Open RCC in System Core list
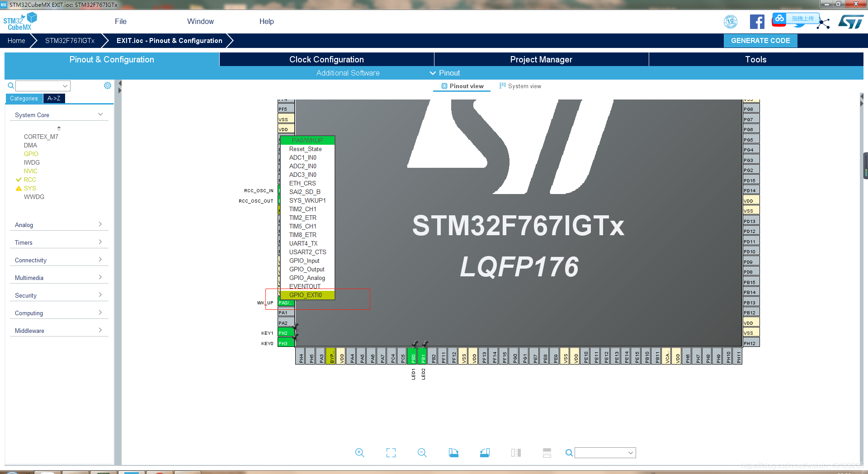 pyautogui.click(x=30, y=180)
